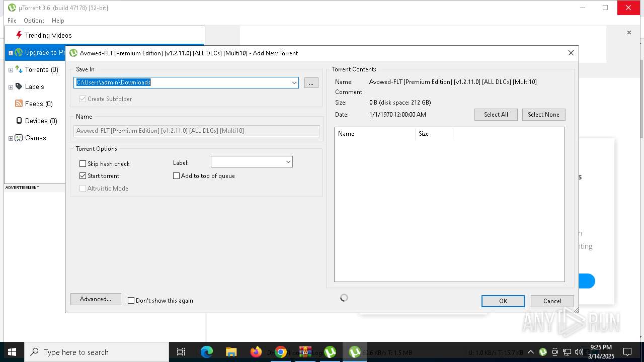Click the Cancel button
The width and height of the screenshot is (644, 362).
pos(552,301)
